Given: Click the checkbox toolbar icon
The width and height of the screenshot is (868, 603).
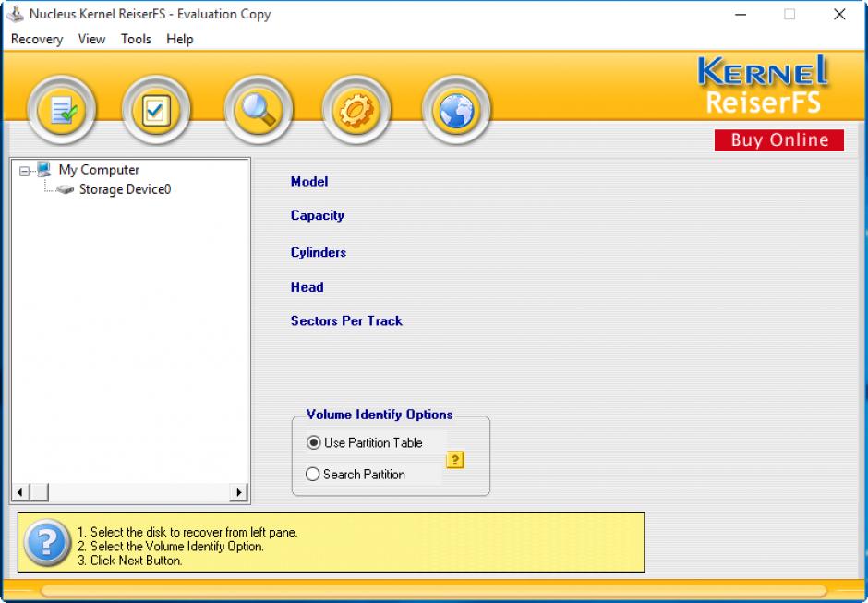Looking at the screenshot, I should click(156, 110).
